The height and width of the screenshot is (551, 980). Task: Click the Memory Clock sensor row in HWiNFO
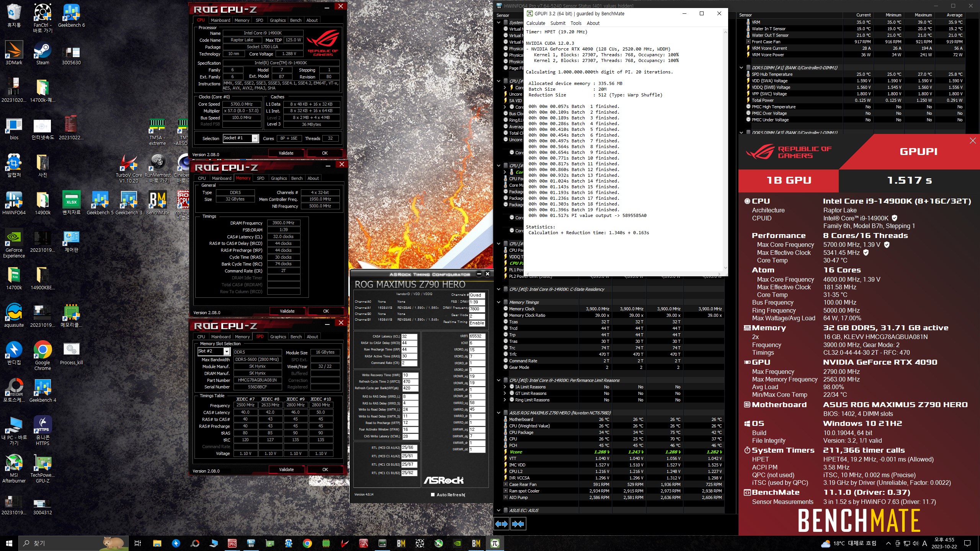(x=613, y=309)
